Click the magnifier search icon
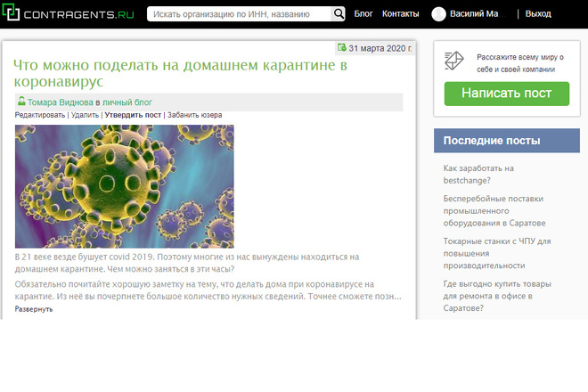 point(339,14)
